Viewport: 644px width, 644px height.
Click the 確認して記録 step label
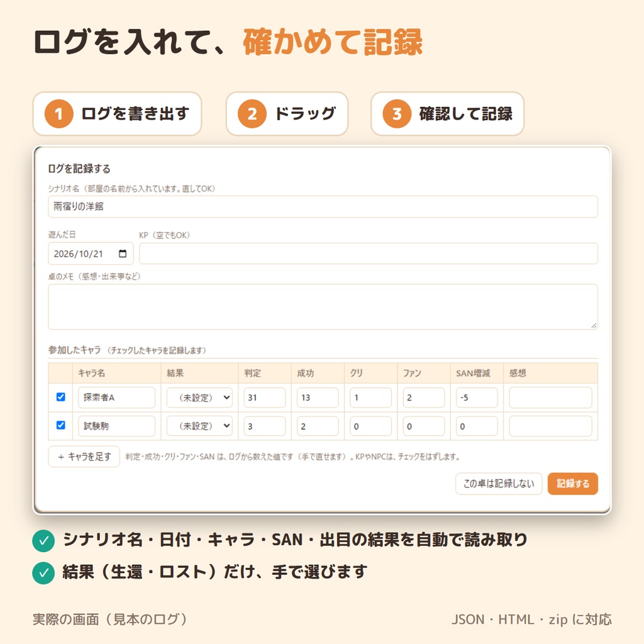click(x=466, y=114)
